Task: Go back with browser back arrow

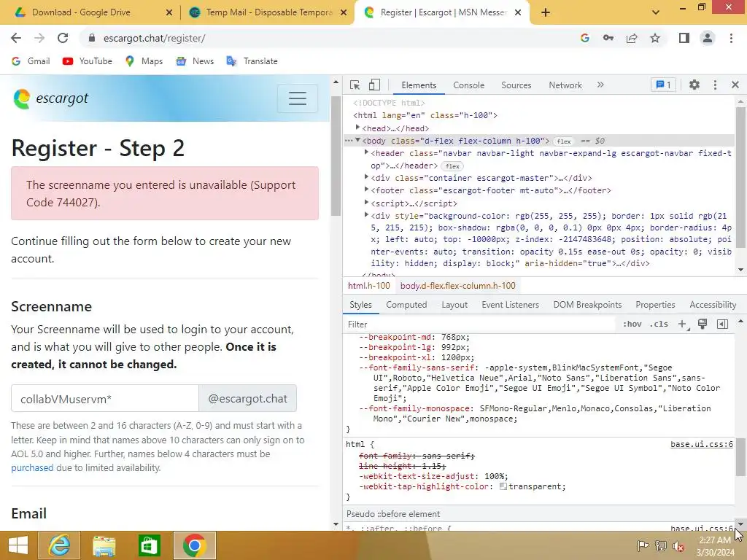Action: (16, 38)
